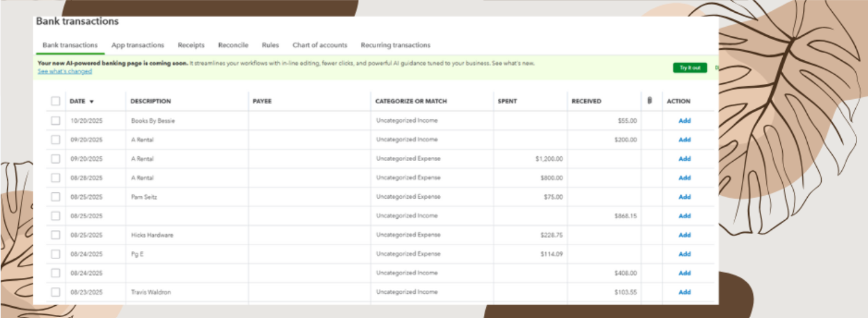Click the 08/23/2025 date cell
This screenshot has width=868, height=318.
(x=86, y=292)
